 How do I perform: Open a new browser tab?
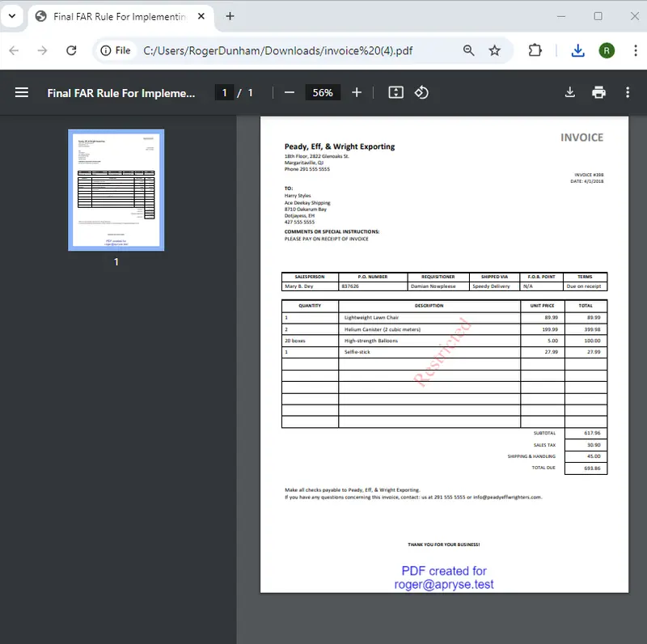(x=230, y=16)
